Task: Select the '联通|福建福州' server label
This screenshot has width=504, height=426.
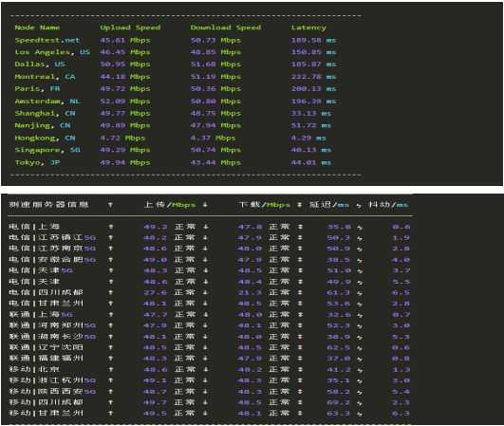Action: tap(46, 359)
